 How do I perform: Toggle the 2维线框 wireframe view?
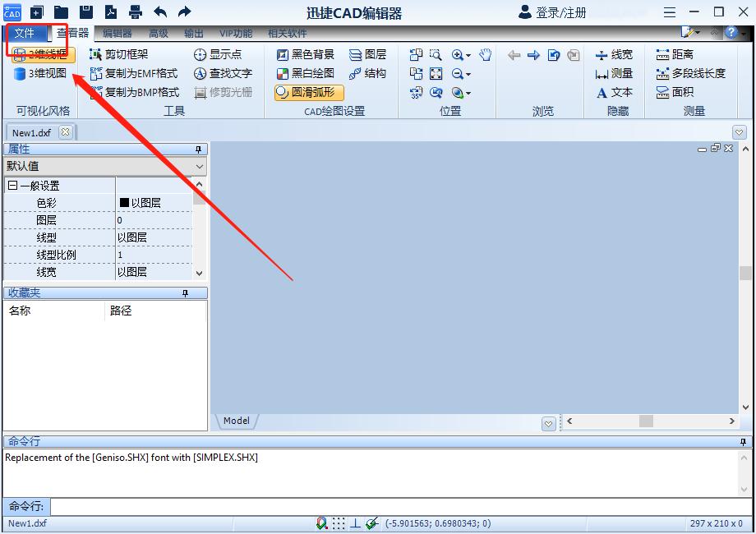point(44,54)
